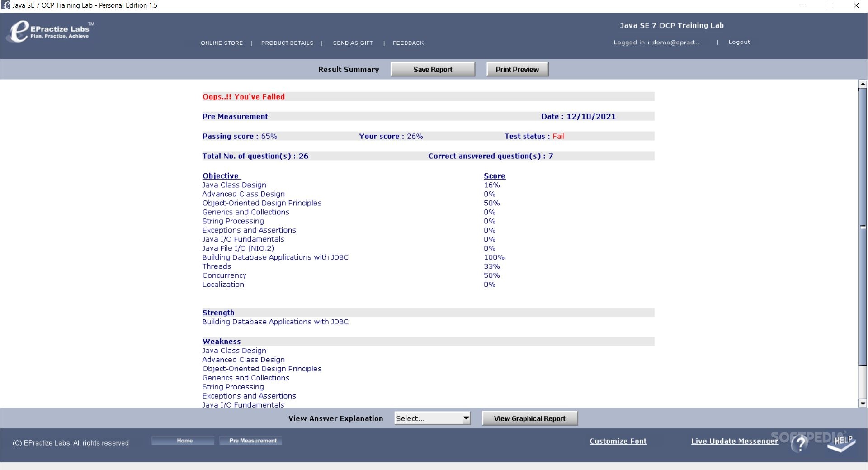
Task: Click the View Graphical Report button
Action: 529,418
